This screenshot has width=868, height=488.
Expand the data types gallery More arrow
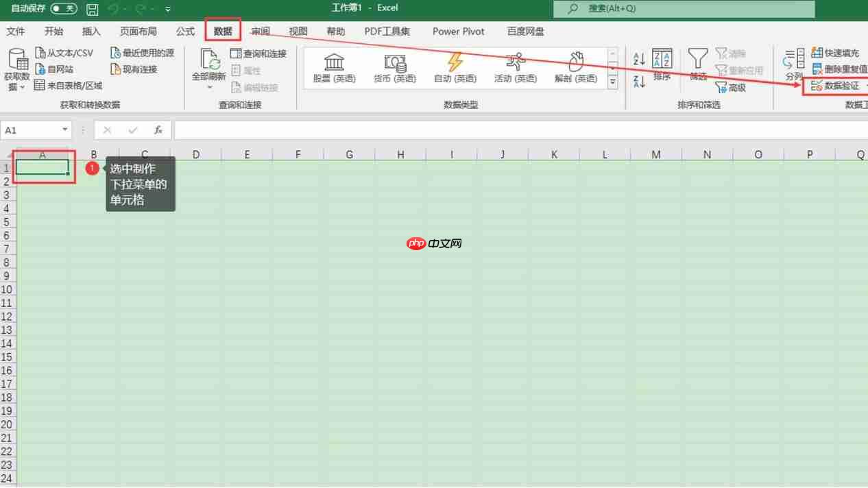tap(612, 82)
